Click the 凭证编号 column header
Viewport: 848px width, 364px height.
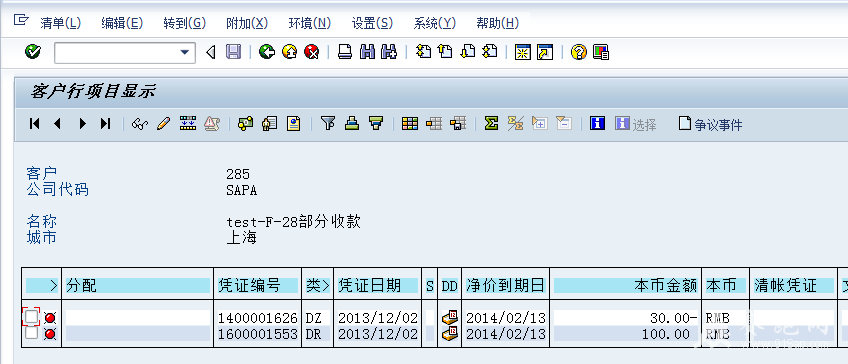257,285
